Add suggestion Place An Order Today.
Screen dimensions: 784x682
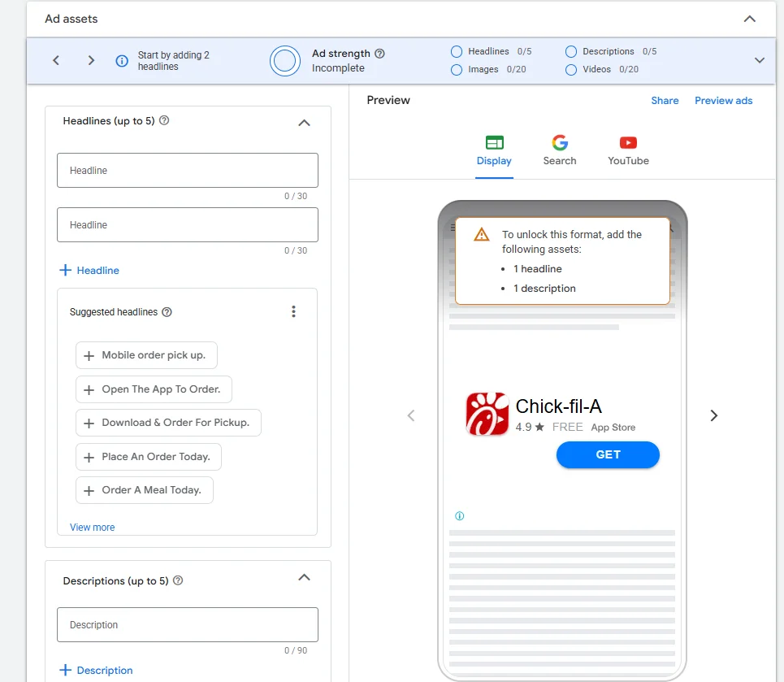click(149, 457)
